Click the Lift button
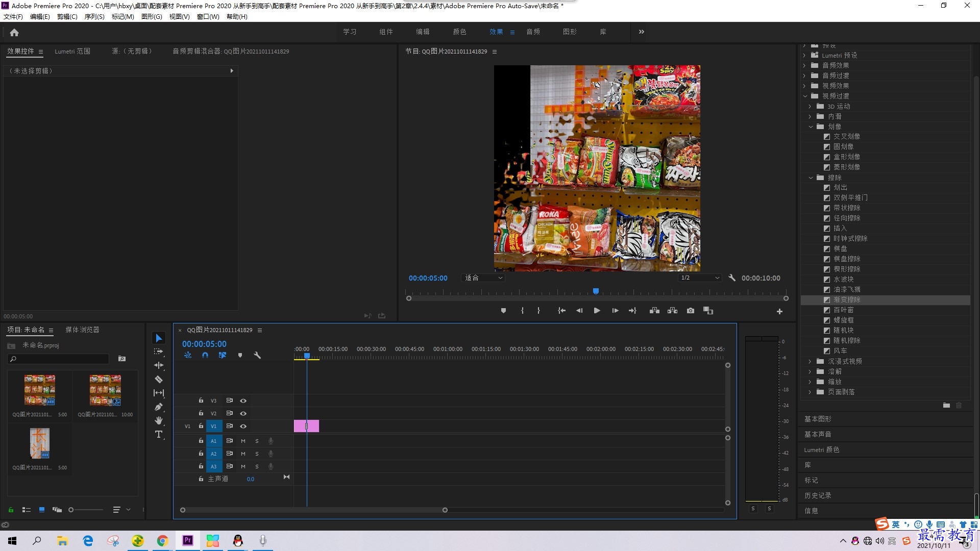Image resolution: width=980 pixels, height=551 pixels. click(x=654, y=311)
